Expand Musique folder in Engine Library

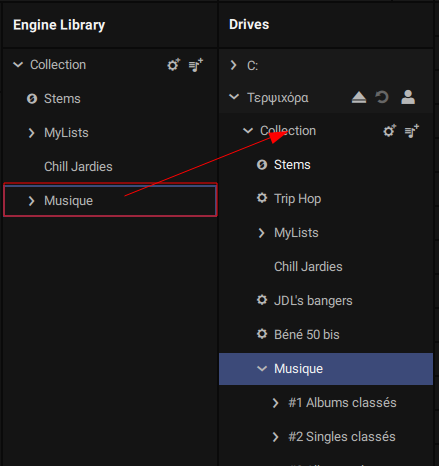[31, 201]
